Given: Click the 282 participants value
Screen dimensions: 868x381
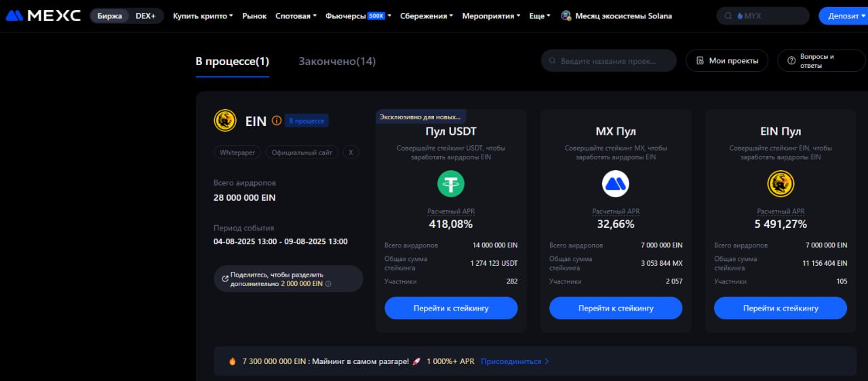Looking at the screenshot, I should point(512,281).
